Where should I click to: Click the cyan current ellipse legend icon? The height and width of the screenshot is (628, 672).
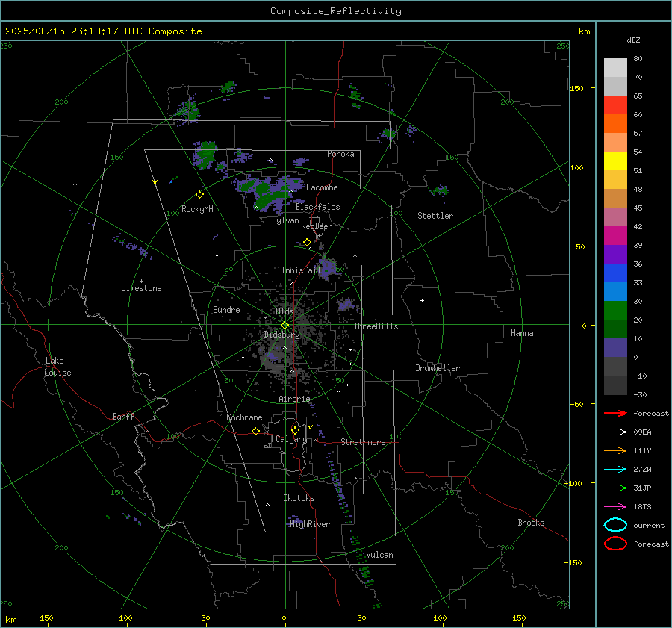click(615, 525)
